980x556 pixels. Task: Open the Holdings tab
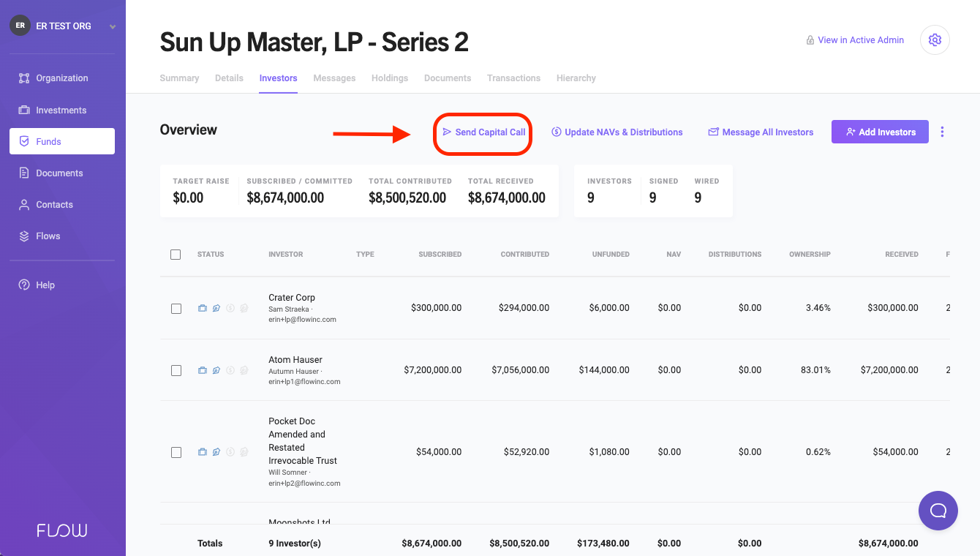(x=390, y=78)
